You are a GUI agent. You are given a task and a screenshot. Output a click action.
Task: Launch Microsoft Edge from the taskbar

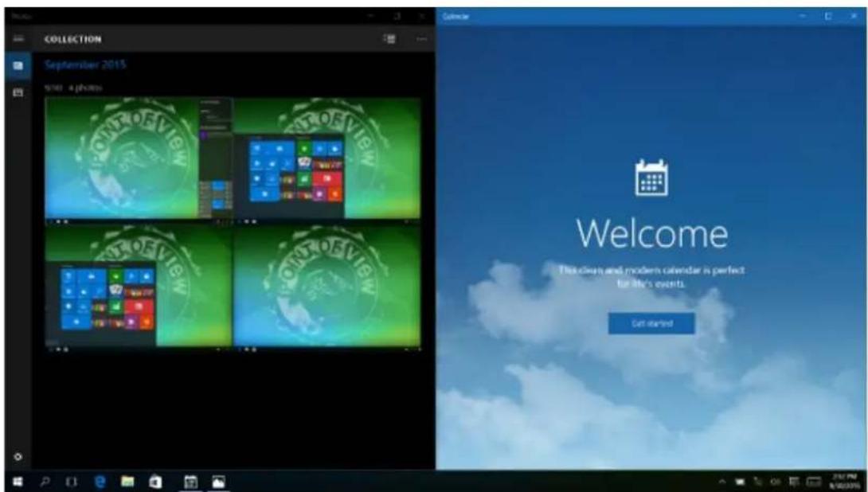[100, 482]
